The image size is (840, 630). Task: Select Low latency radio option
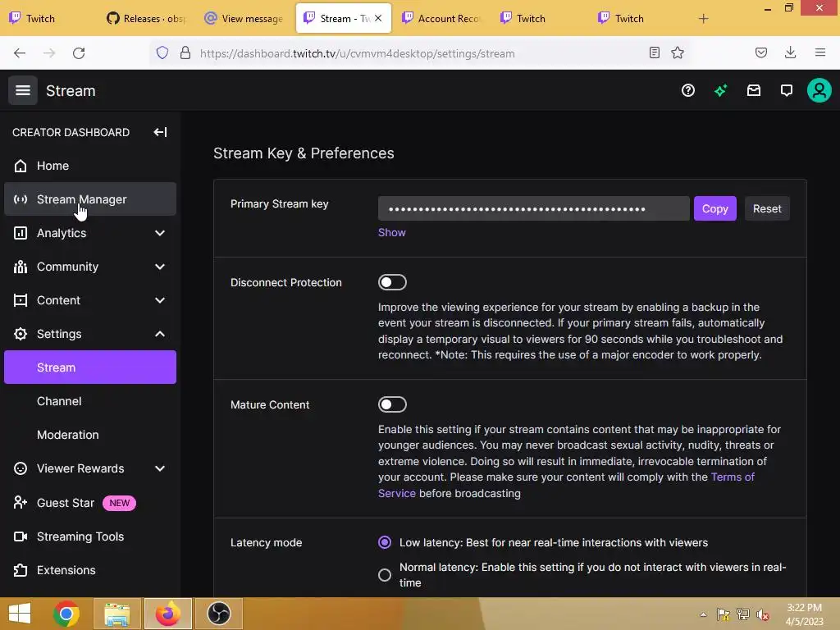[384, 543]
